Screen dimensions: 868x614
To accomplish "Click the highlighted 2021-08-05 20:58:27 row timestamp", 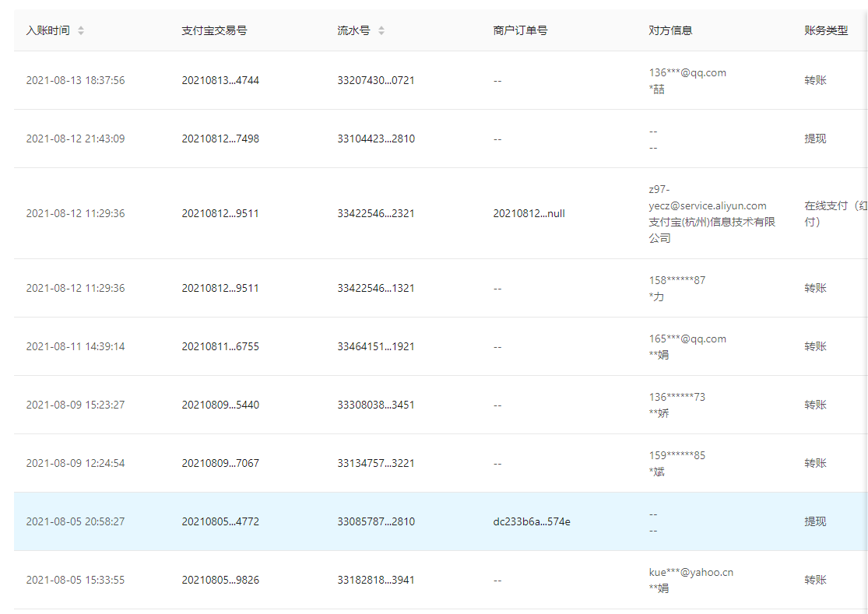I will [x=76, y=521].
